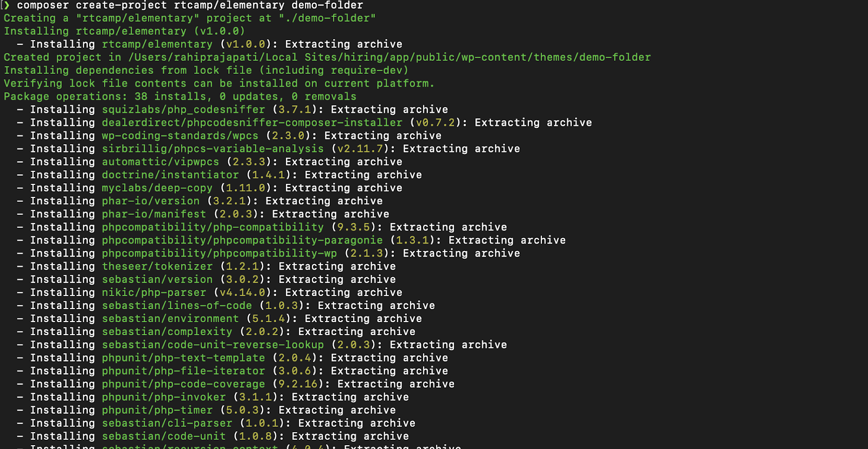Click sebastian/cli-parser package name
Screen dimensions: 868x449
point(167,422)
